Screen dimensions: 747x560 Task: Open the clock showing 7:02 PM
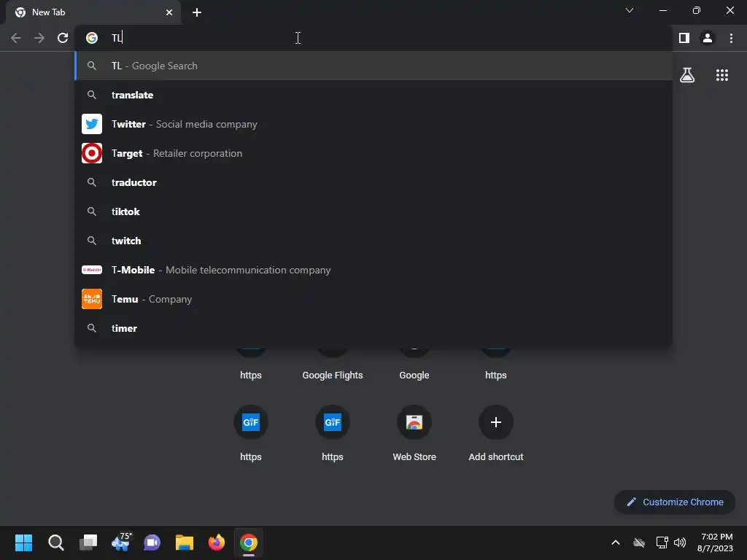716,542
